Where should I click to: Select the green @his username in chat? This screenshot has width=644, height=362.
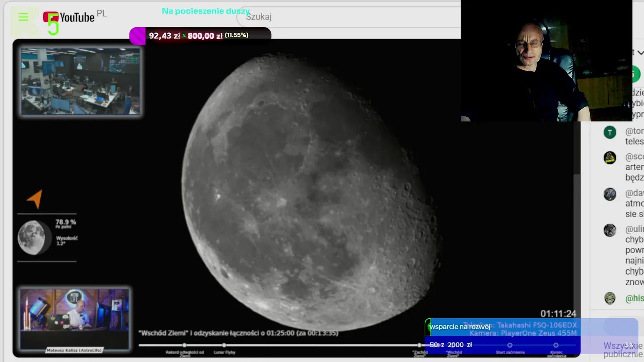tap(634, 298)
